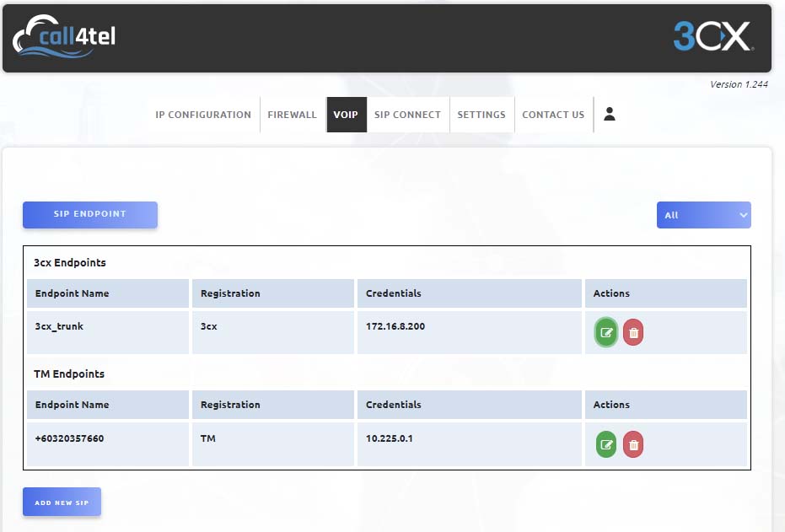Viewport: 785px width, 532px height.
Task: Switch to IP Configuration tab
Action: tap(202, 115)
